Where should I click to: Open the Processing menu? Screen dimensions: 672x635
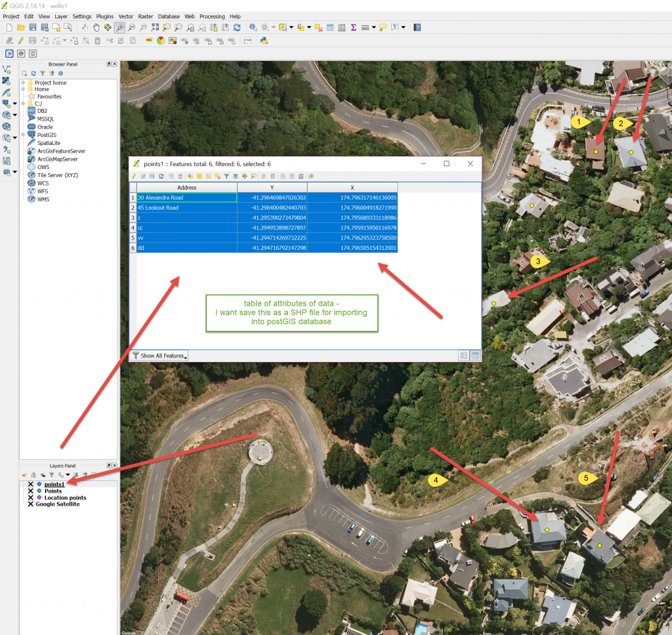(212, 16)
